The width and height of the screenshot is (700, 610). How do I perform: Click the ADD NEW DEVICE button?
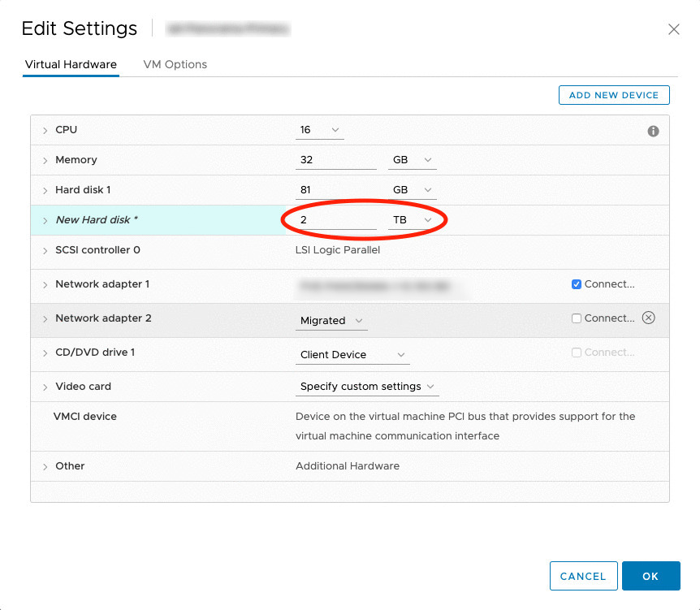tap(614, 95)
